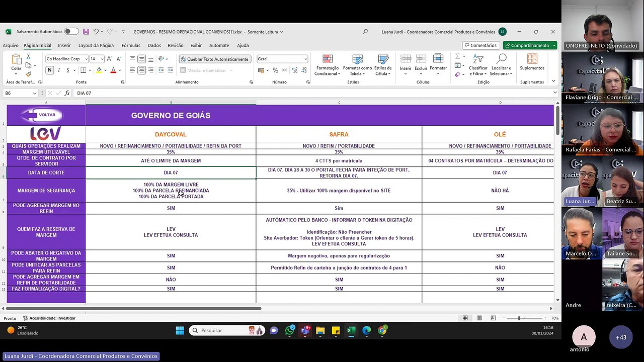
Task: Click the horizontal scrollbar of the sheet
Action: (134, 308)
